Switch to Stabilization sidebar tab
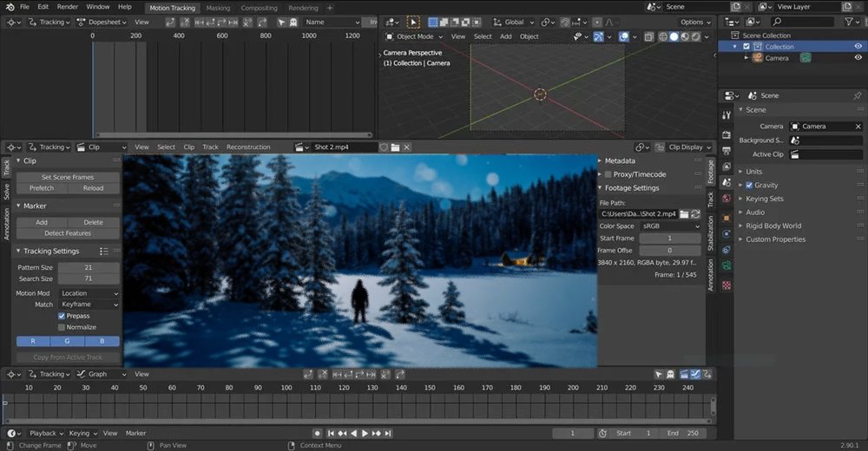The height and width of the screenshot is (451, 868). click(711, 233)
